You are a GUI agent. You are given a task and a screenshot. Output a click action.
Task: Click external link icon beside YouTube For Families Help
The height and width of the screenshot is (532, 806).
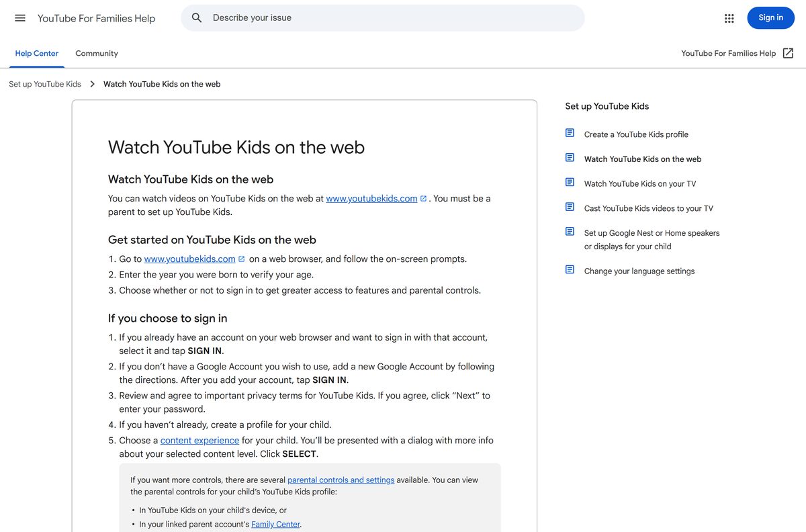(789, 53)
